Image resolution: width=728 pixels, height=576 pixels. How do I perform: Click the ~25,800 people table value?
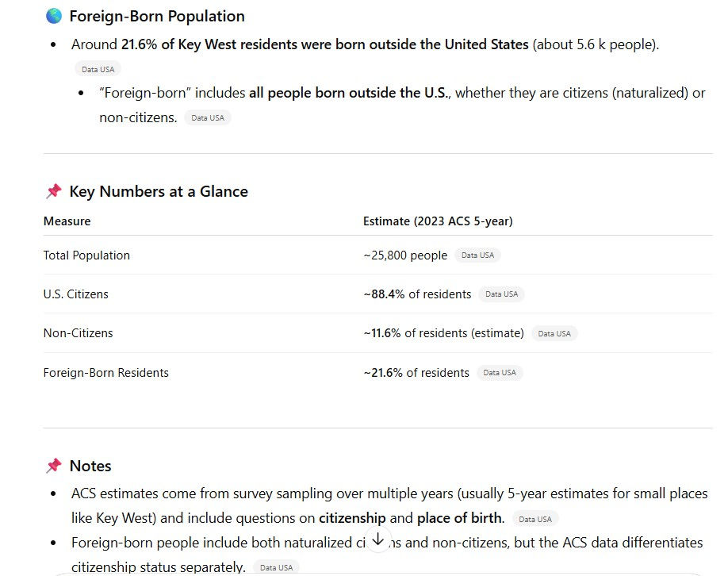[x=405, y=255]
